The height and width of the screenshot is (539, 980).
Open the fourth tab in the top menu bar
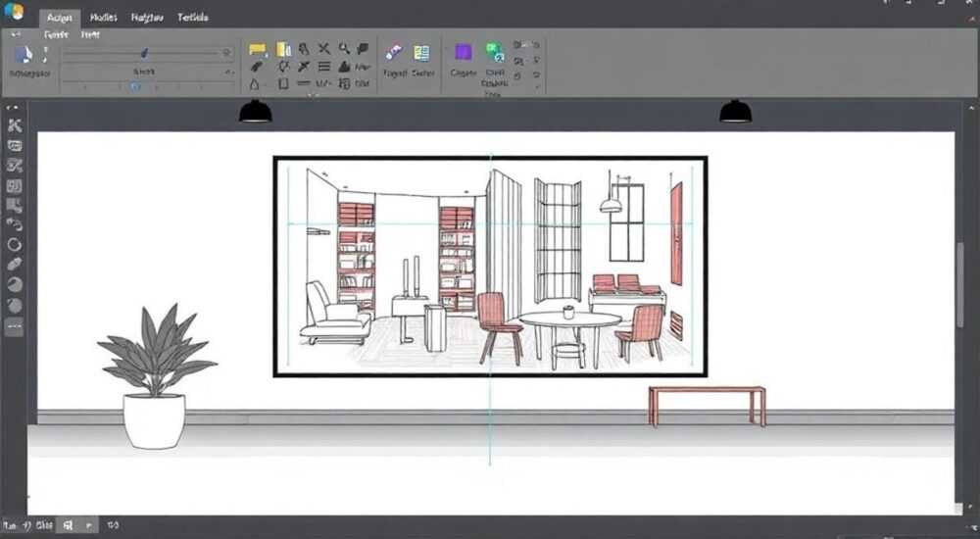pos(192,18)
